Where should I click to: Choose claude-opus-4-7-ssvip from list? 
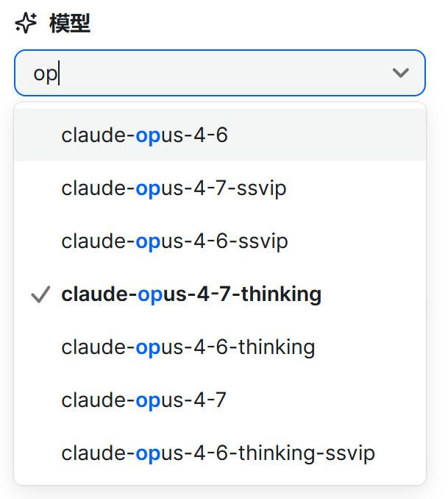pos(220,188)
